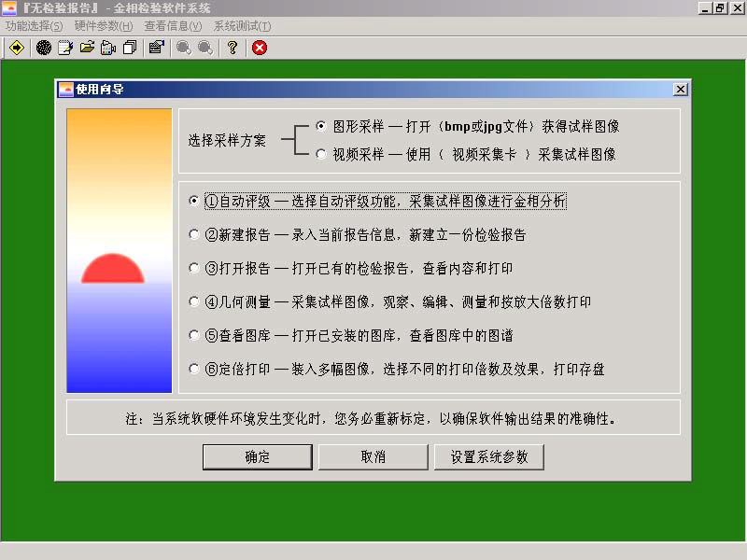Click the properties settings toolbar icon
Image resolution: width=747 pixels, height=560 pixels.
click(157, 48)
